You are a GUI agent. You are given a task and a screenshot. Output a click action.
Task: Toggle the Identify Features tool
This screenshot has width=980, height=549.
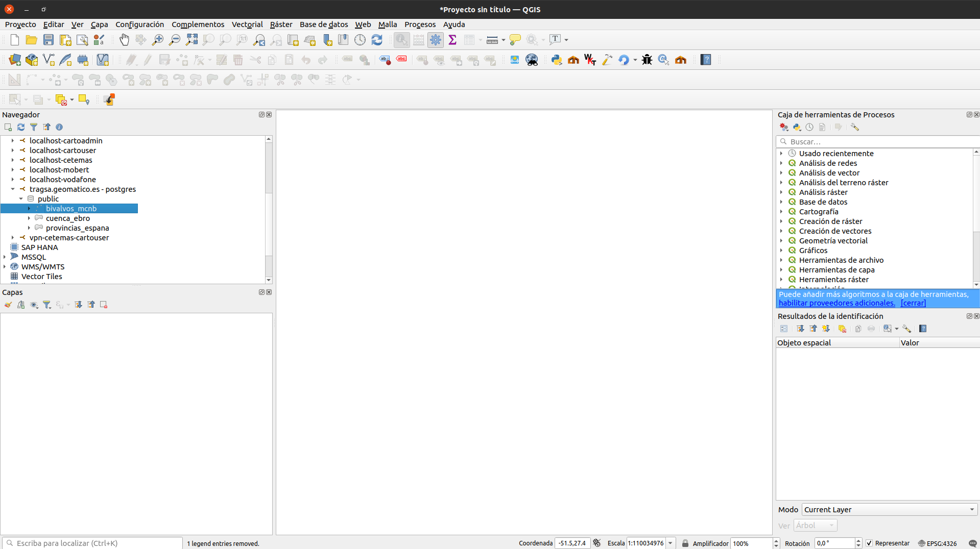click(402, 40)
